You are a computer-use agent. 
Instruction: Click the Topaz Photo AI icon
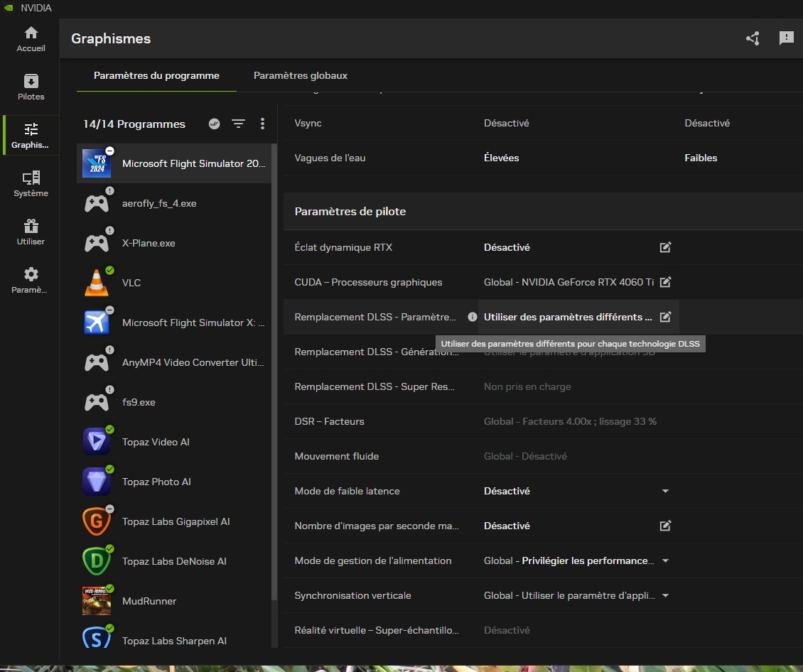pos(96,482)
